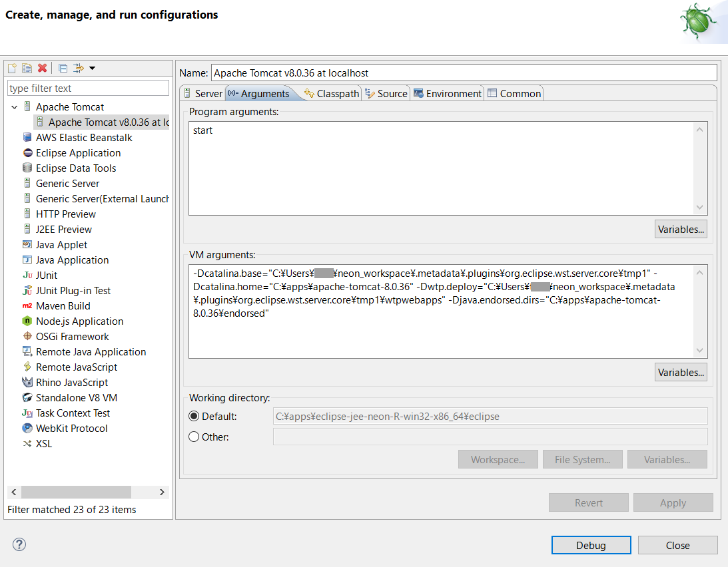The width and height of the screenshot is (728, 567).
Task: Choose the Other working directory option
Action: pyautogui.click(x=194, y=436)
